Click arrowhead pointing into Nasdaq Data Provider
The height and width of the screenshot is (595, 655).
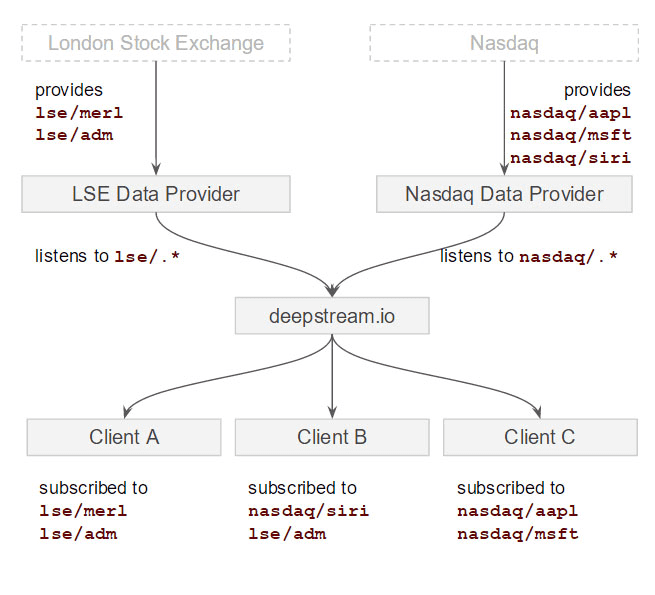click(x=504, y=170)
